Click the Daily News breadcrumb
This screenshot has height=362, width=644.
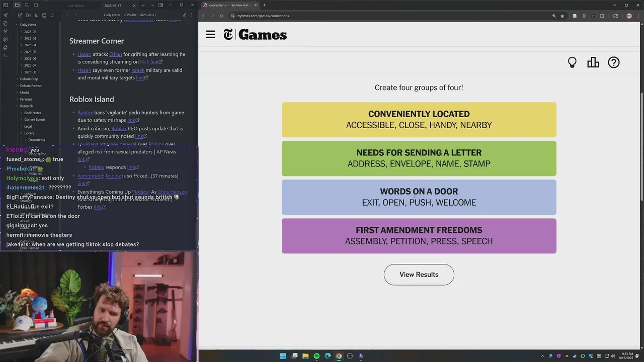click(x=112, y=15)
